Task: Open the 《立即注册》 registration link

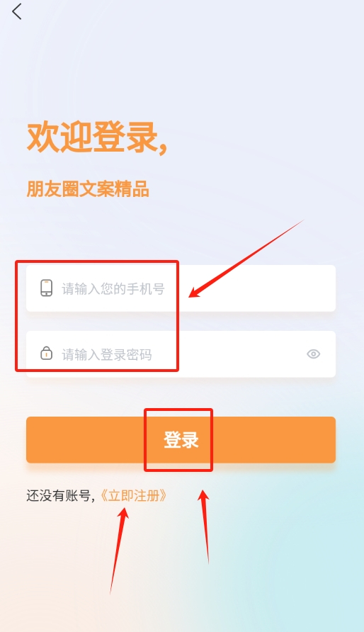Action: 133,495
